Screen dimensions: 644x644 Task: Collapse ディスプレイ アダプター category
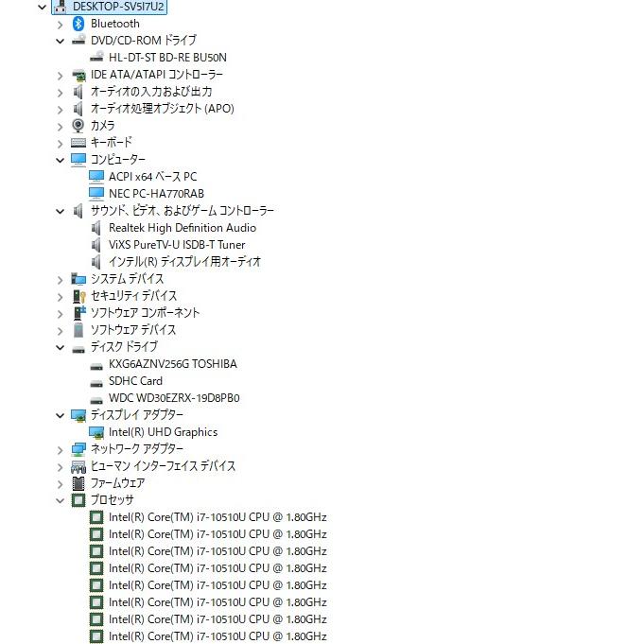(60, 416)
